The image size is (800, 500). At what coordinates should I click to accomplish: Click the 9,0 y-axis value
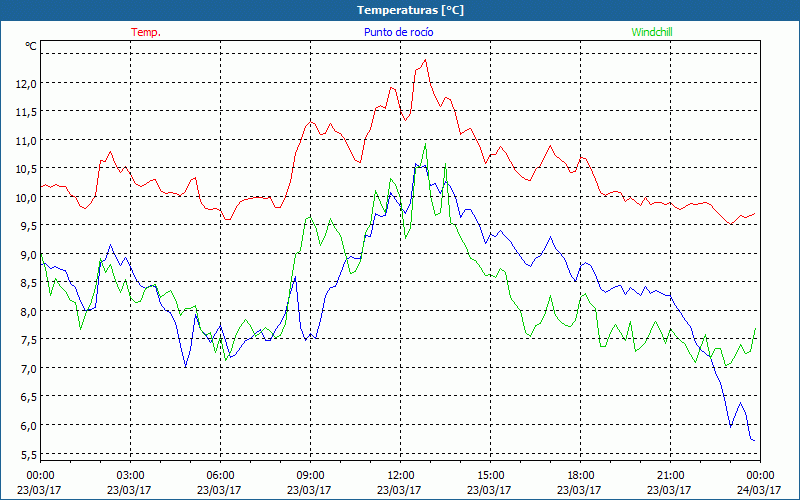click(x=28, y=255)
